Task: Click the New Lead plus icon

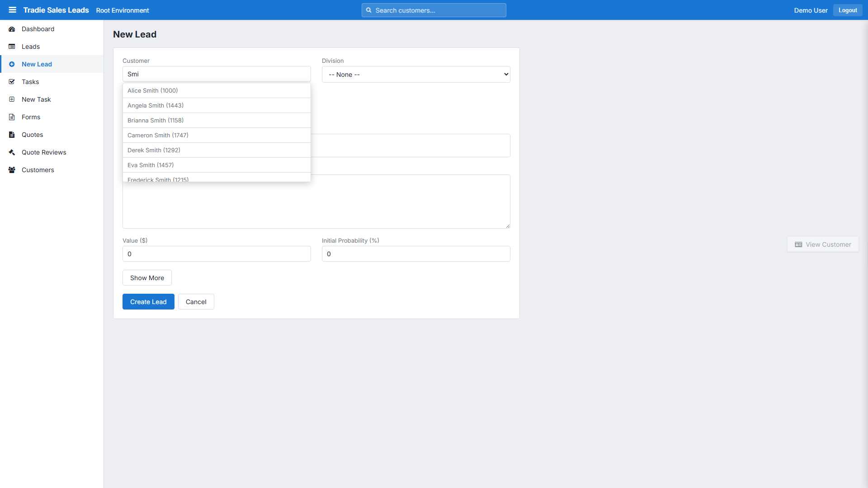Action: click(12, 64)
